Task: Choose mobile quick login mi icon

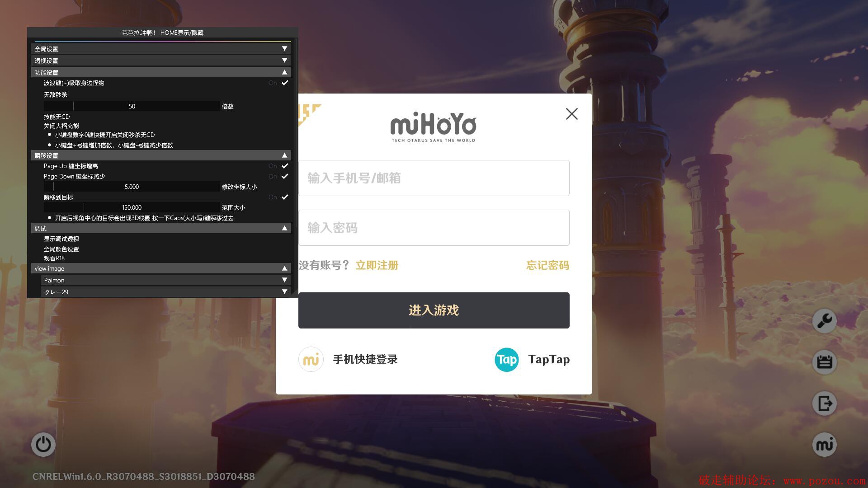Action: click(311, 360)
